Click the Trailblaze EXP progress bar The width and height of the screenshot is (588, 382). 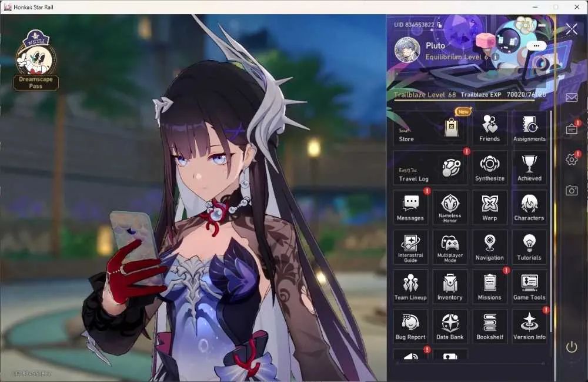[x=470, y=101]
